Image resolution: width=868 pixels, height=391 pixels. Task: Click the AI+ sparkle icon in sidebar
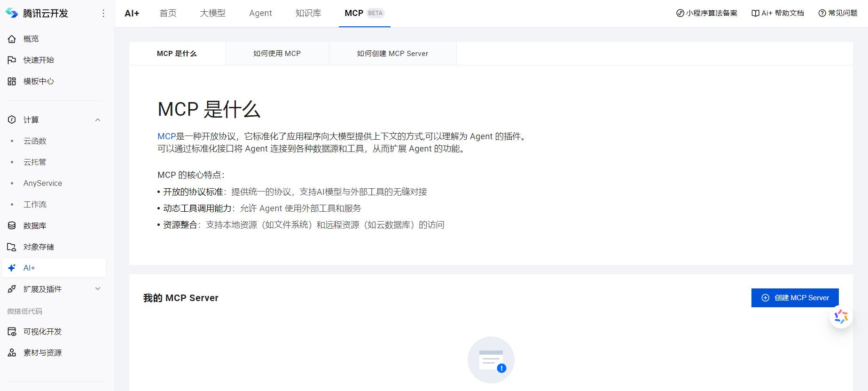(12, 268)
